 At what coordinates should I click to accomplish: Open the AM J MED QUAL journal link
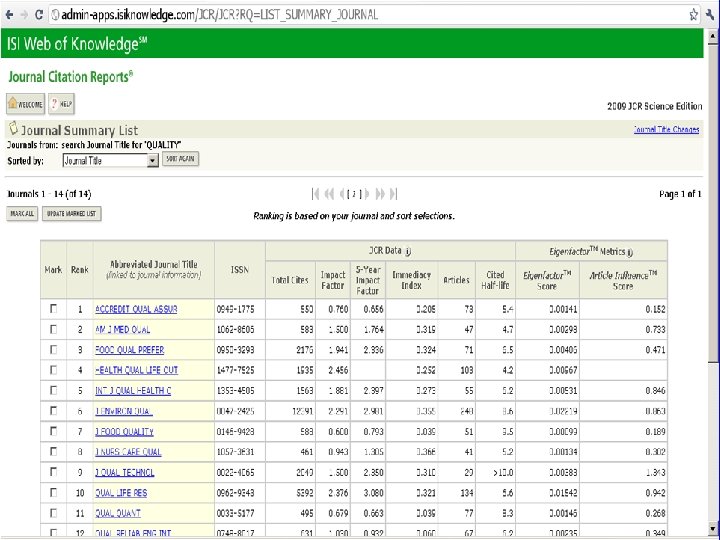tap(123, 330)
